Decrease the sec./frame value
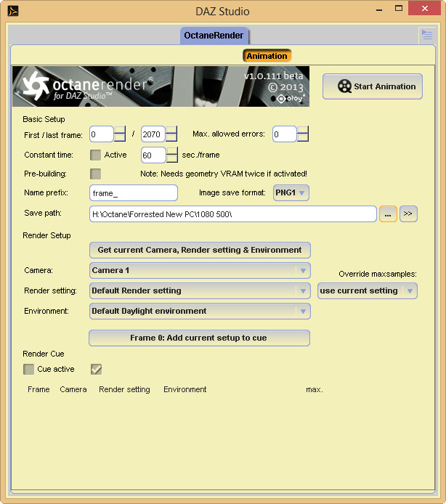446x504 pixels. pos(172,159)
